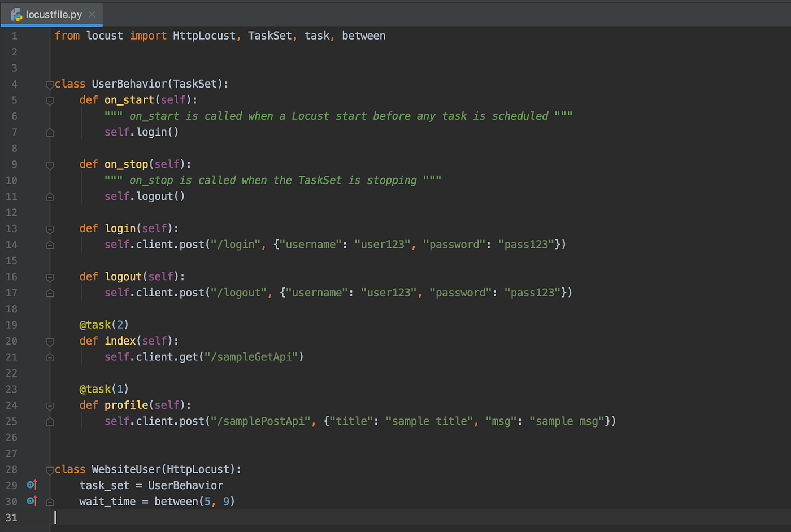Collapse the logout method
791x532 pixels.
[50, 276]
